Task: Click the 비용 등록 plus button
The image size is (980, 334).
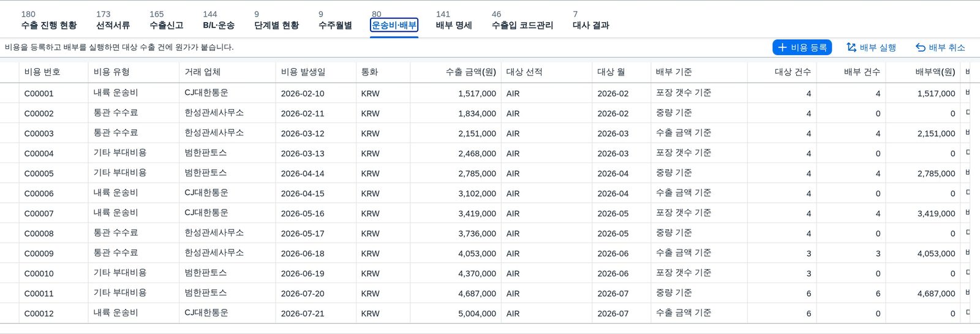Action: coord(802,47)
